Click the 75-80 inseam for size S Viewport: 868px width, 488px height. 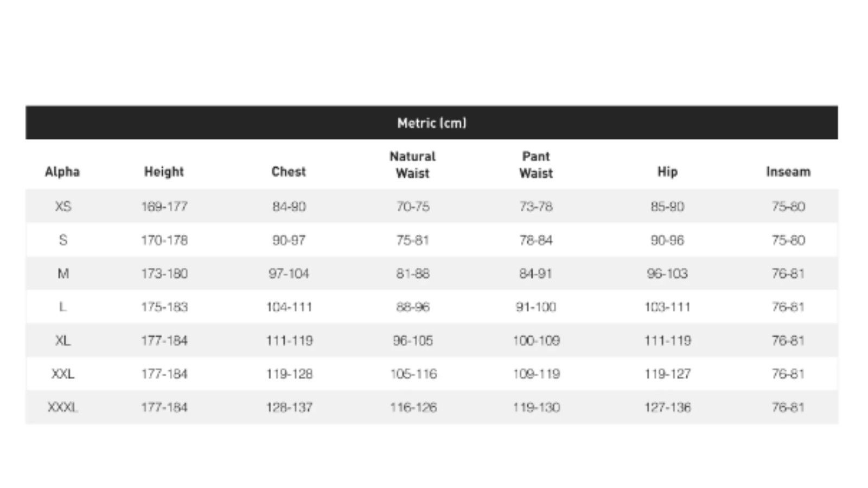(788, 240)
